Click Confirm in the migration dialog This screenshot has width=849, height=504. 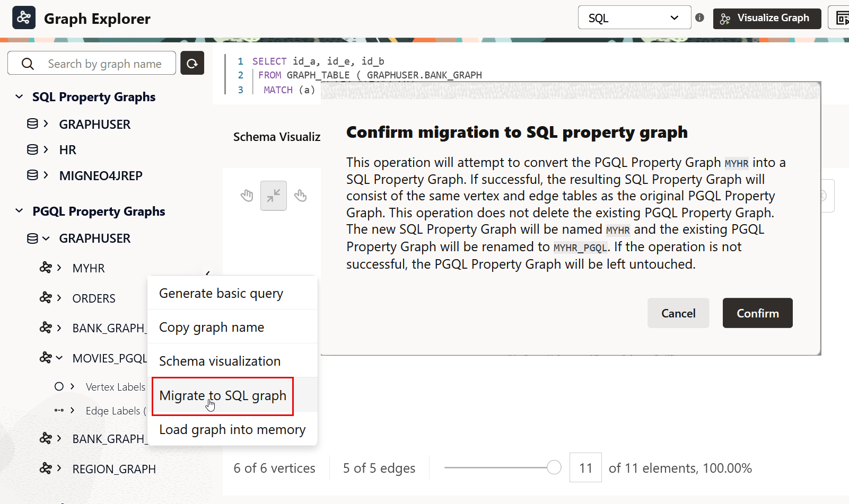[757, 313]
